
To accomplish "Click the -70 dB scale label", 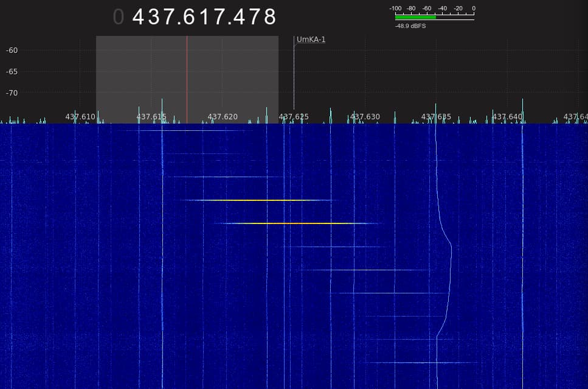I will click(x=12, y=93).
